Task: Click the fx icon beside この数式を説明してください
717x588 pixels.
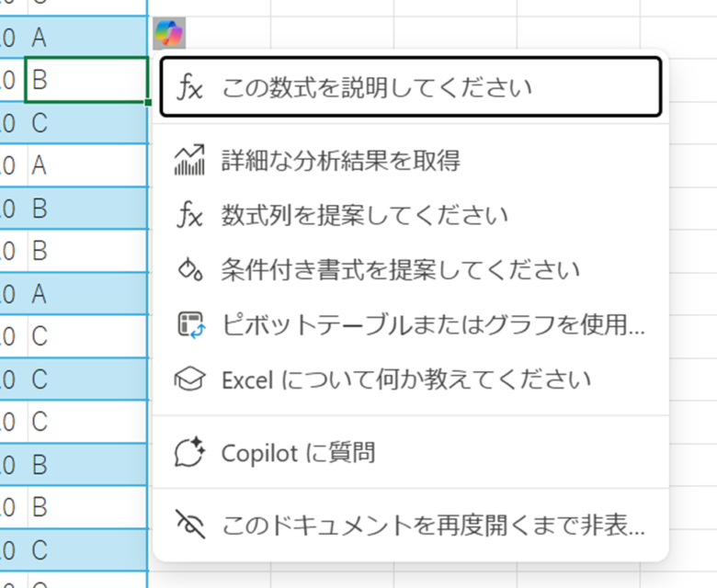Action: pos(190,88)
